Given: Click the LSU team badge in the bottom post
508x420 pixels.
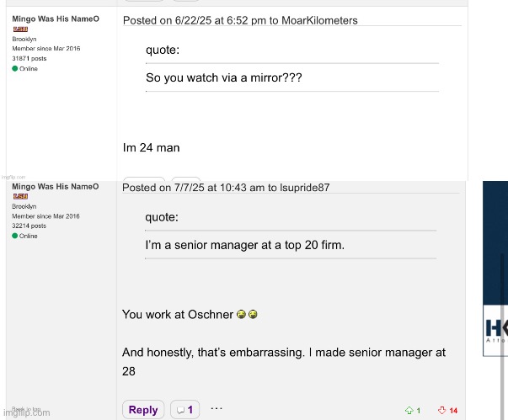Looking at the screenshot, I should pyautogui.click(x=20, y=196).
